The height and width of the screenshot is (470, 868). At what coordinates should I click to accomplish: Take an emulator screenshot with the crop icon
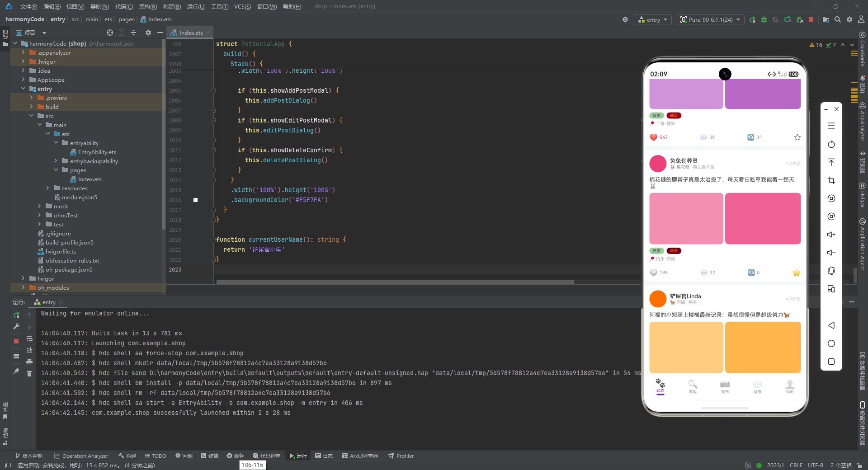[831, 180]
